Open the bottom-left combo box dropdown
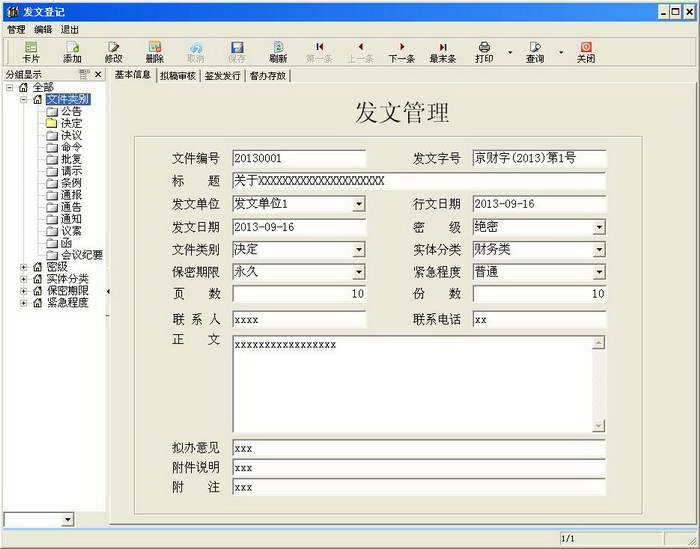 pos(67,520)
